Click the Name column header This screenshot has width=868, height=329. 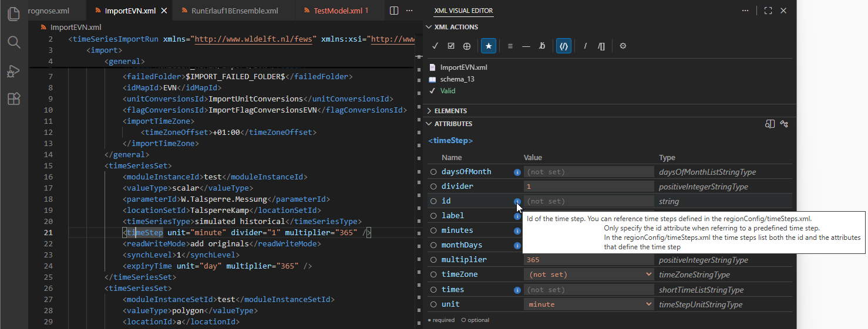pos(452,158)
